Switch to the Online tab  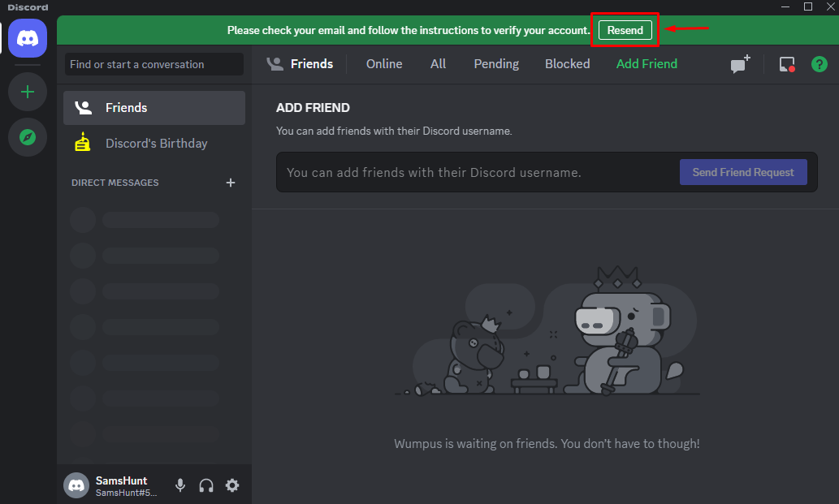point(384,64)
